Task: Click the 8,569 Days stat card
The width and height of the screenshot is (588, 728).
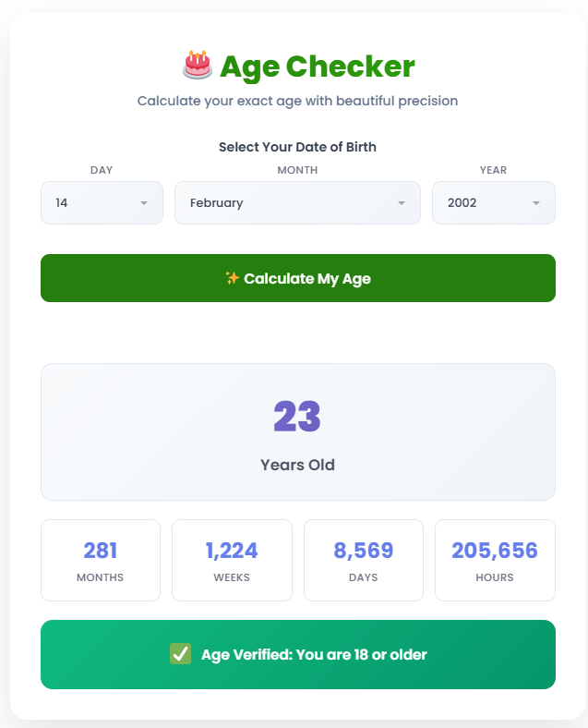Action: (x=364, y=561)
